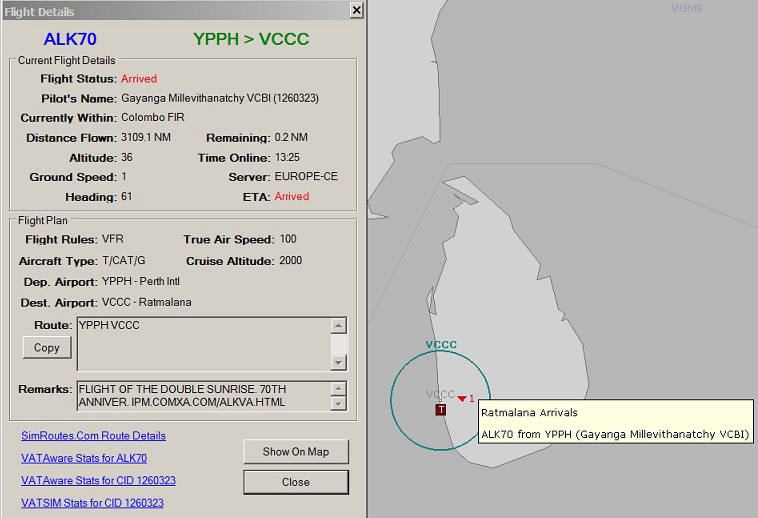758x518 pixels.
Task: Click the Remarks box up arrow
Action: (x=339, y=388)
